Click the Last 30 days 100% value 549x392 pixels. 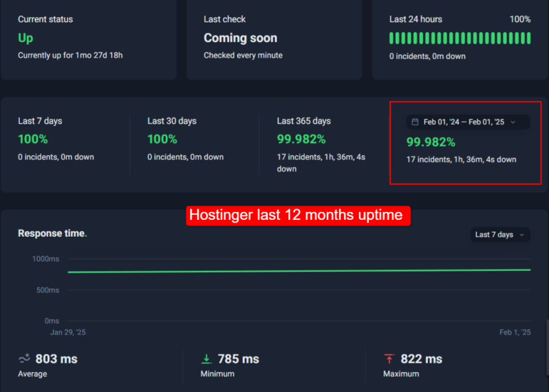[x=163, y=139]
